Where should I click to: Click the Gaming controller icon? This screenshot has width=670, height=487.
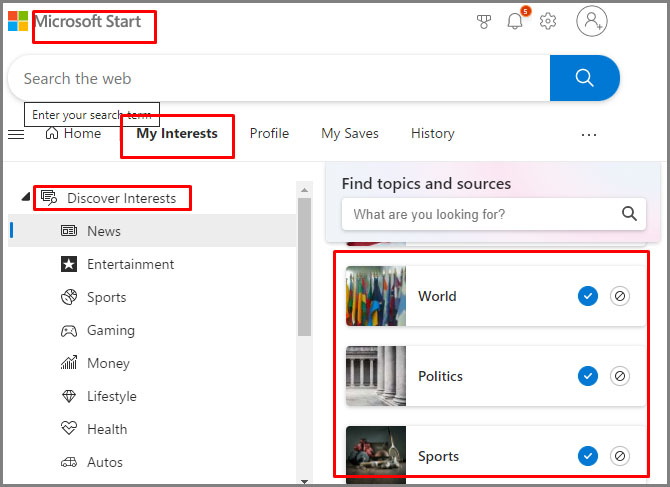point(69,331)
